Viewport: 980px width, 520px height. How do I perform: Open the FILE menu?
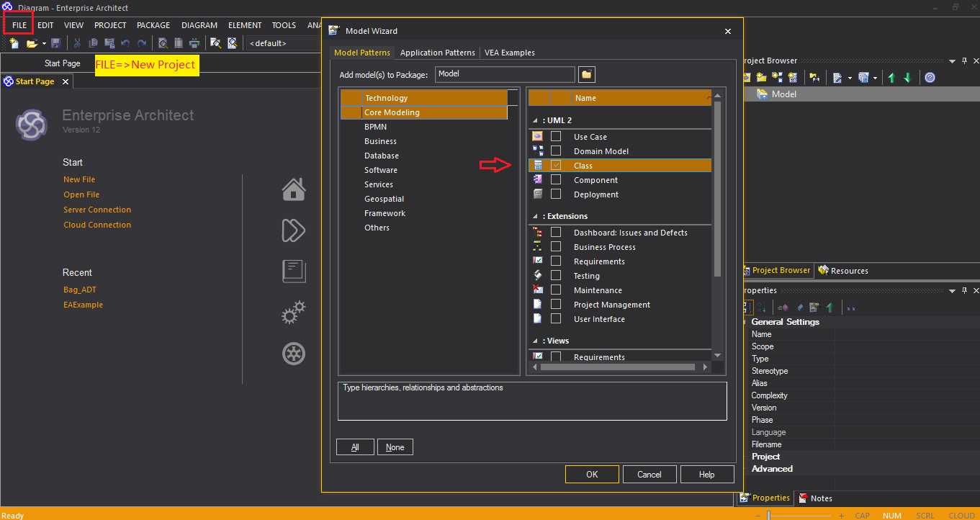(19, 25)
